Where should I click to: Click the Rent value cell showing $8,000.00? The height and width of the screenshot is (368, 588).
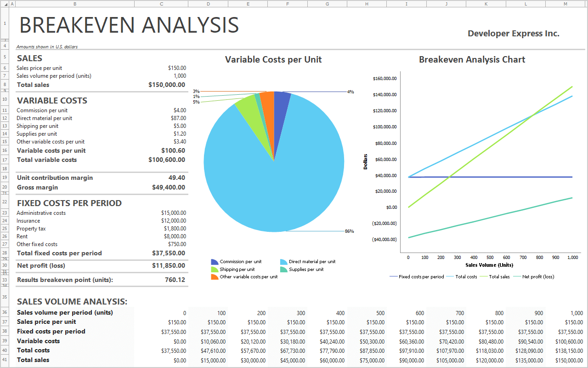click(x=175, y=236)
